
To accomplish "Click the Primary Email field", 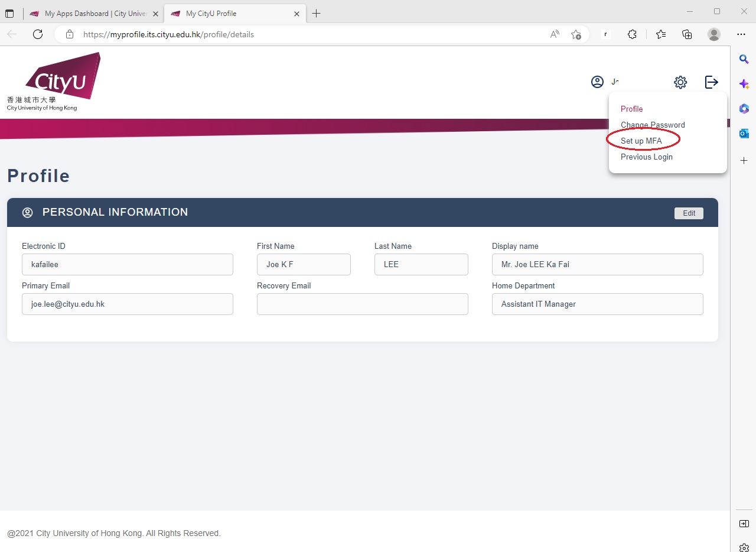I will (x=127, y=304).
